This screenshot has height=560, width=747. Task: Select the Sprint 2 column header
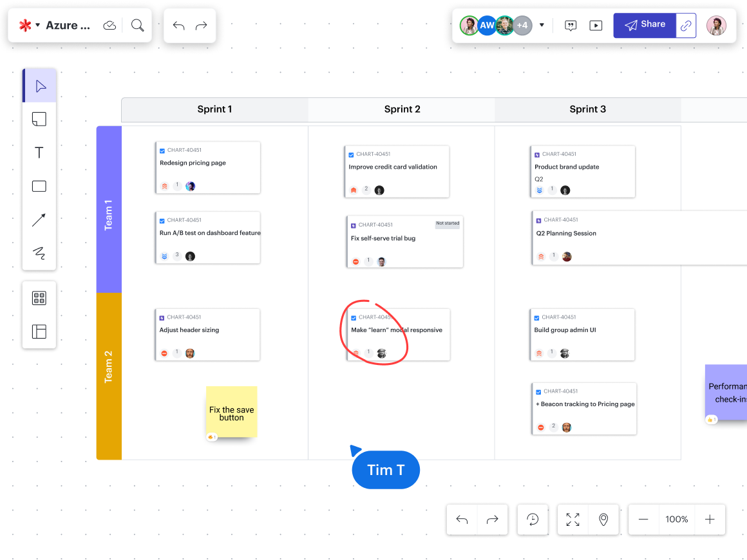[x=402, y=109]
